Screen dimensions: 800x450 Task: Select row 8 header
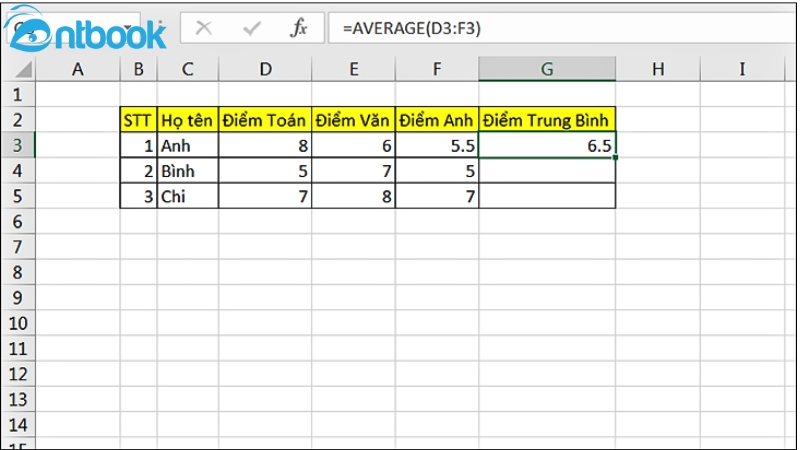(x=18, y=272)
